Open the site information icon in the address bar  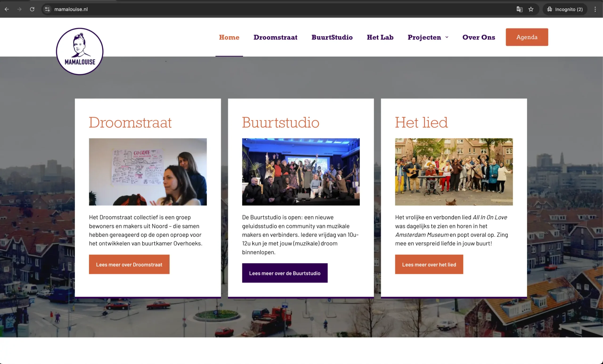47,9
